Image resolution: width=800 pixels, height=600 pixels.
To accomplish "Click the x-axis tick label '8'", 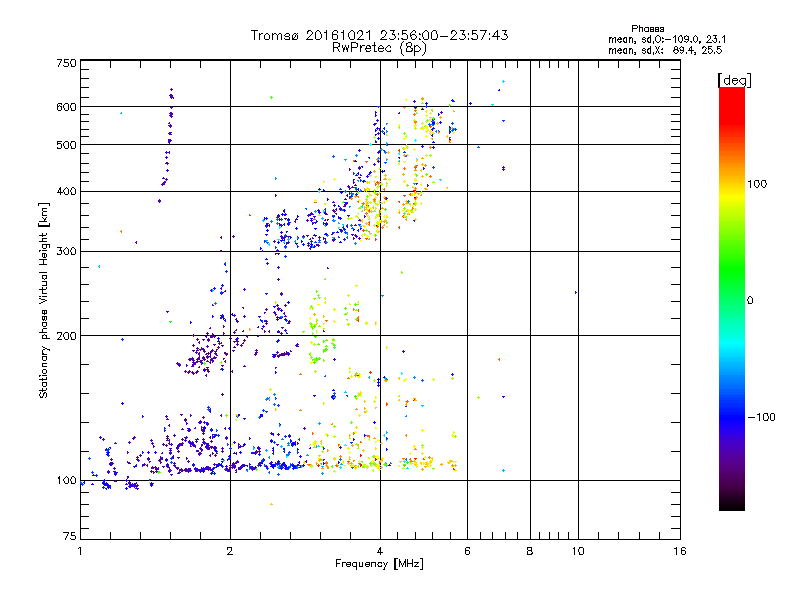I will (x=530, y=551).
